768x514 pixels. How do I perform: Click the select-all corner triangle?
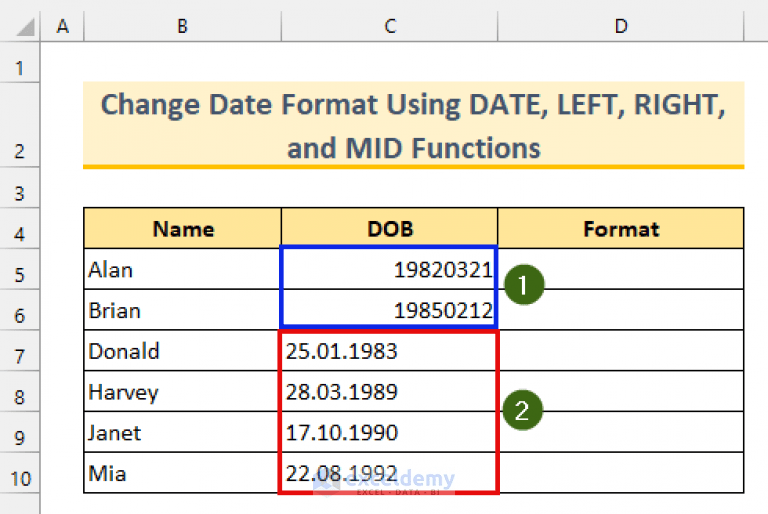coord(25,27)
